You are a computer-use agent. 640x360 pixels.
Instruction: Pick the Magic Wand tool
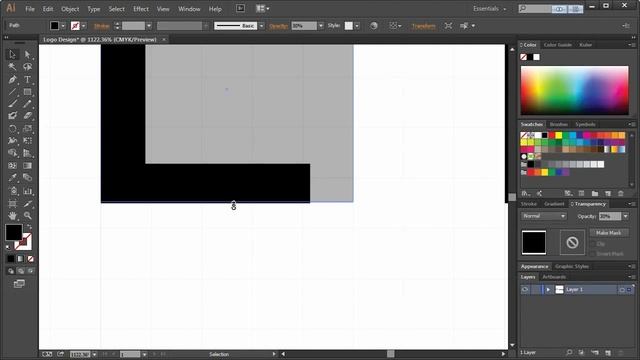12,67
